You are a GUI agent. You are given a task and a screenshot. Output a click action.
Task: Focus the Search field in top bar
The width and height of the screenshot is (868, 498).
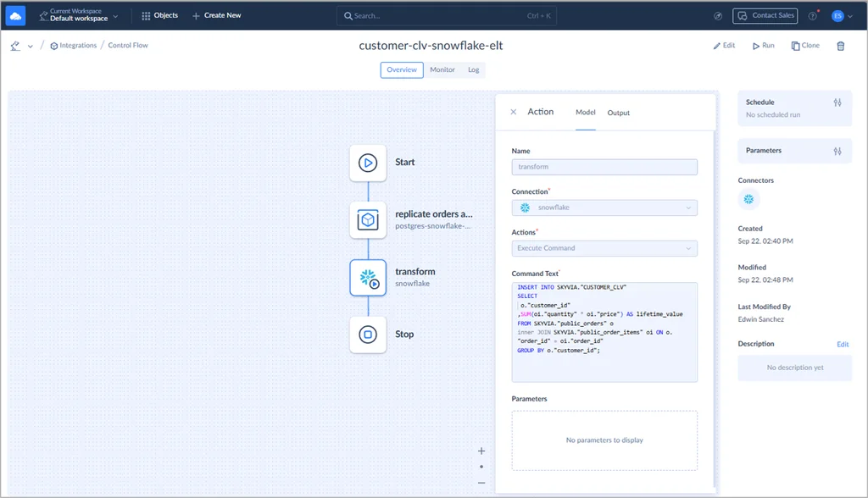pos(447,15)
